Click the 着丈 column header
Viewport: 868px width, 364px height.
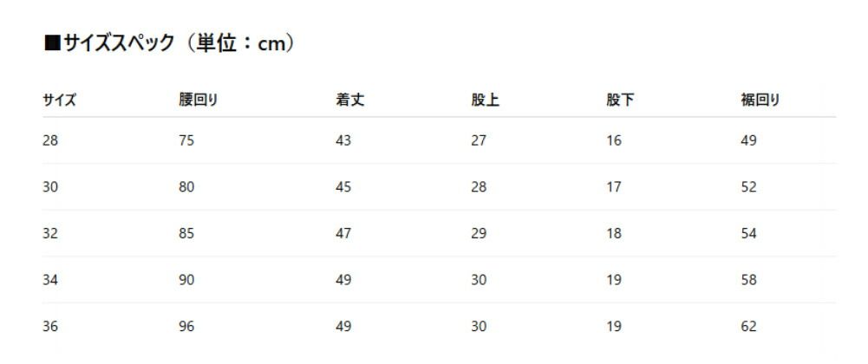pyautogui.click(x=349, y=100)
